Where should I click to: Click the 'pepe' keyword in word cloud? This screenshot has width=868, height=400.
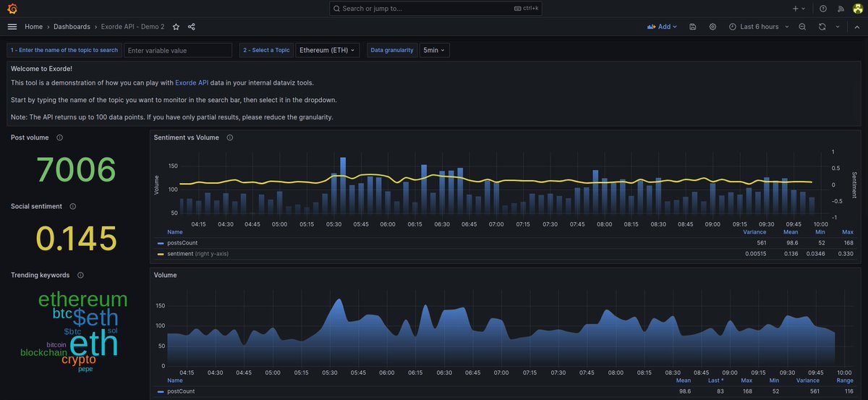tap(85, 369)
